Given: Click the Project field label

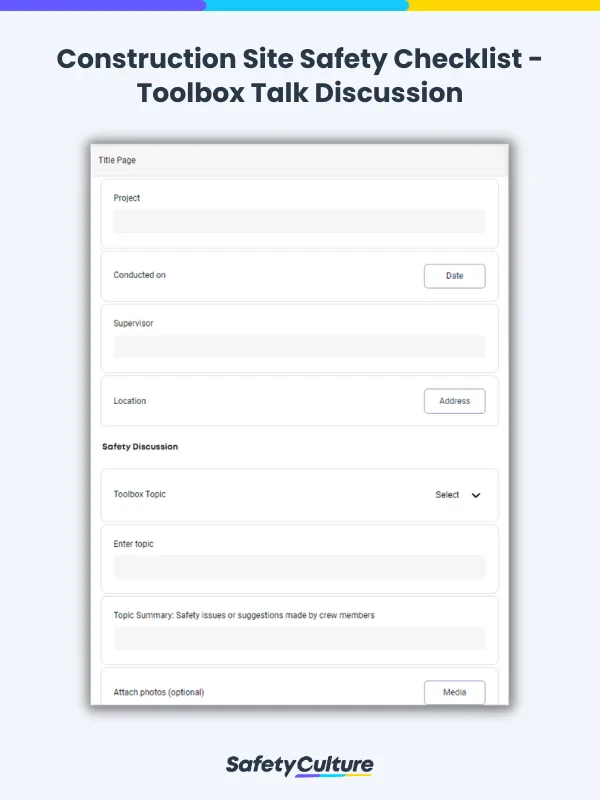Looking at the screenshot, I should pos(127,198).
